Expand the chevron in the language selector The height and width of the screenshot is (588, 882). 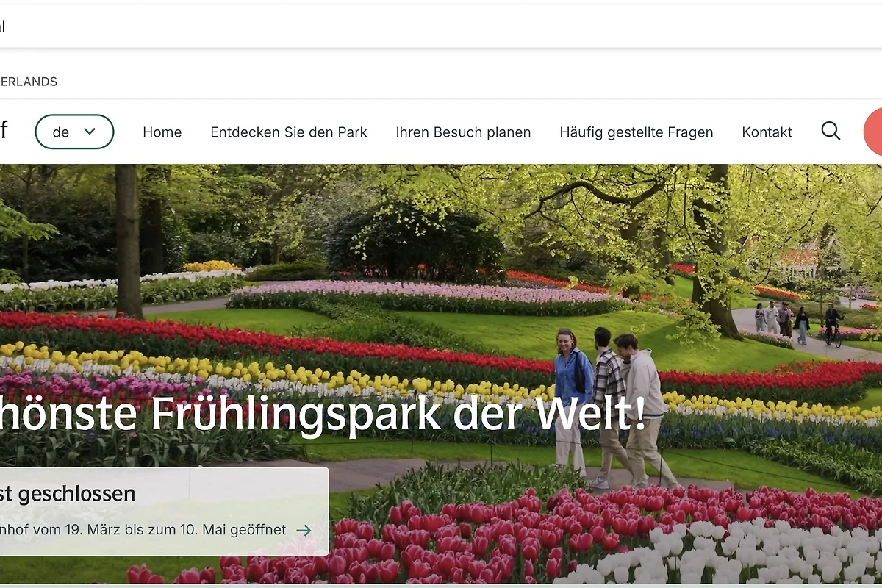(90, 132)
